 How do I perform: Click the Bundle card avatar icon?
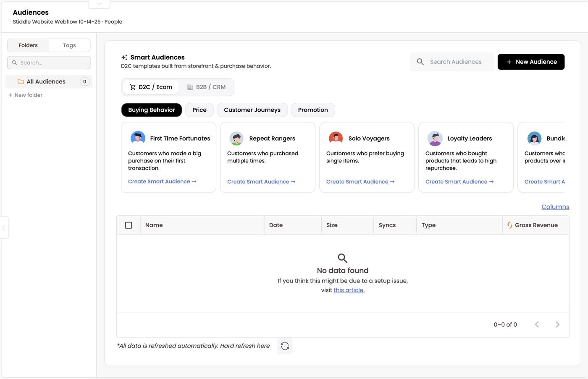pos(534,138)
